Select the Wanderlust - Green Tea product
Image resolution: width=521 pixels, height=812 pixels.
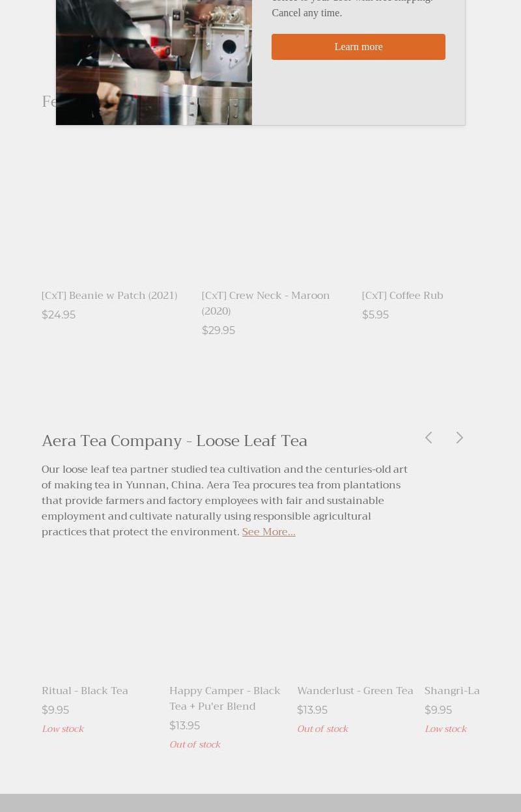tap(355, 691)
